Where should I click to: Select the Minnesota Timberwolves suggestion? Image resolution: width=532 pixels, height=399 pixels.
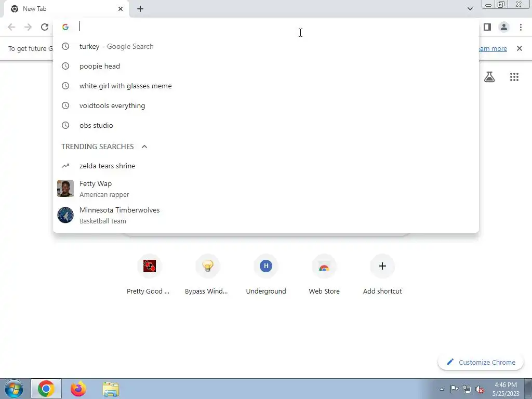click(x=266, y=215)
